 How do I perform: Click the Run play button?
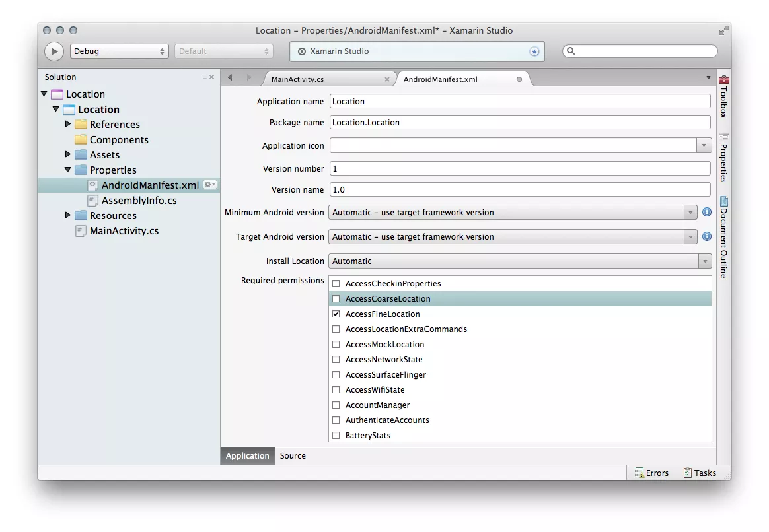click(54, 51)
